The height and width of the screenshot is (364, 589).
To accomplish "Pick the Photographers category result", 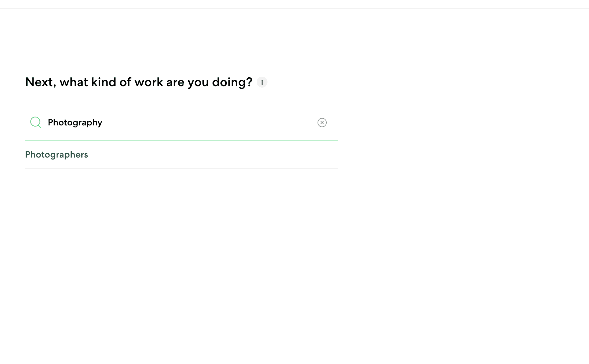I will tap(181, 155).
